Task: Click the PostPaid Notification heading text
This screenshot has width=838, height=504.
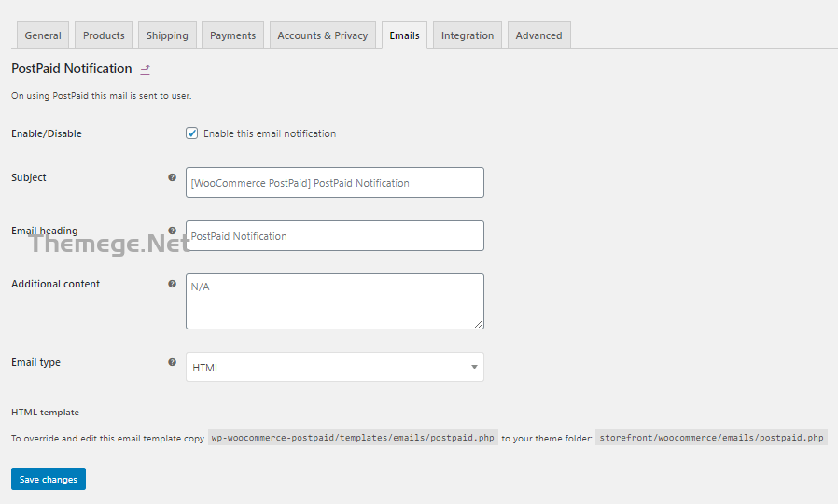Action: point(72,68)
